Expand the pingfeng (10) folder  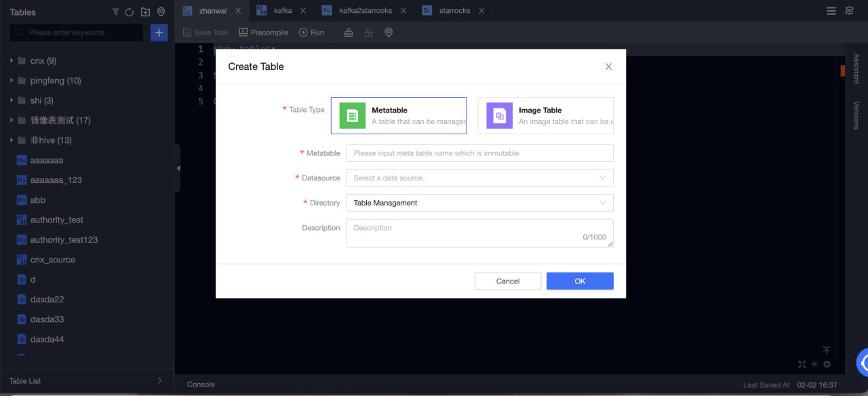pyautogui.click(x=12, y=81)
